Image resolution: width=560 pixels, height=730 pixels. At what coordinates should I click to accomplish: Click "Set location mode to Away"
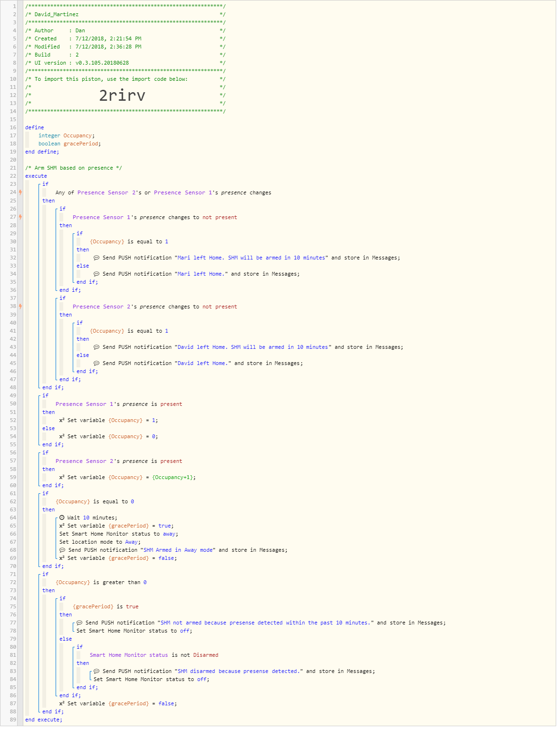tap(100, 542)
